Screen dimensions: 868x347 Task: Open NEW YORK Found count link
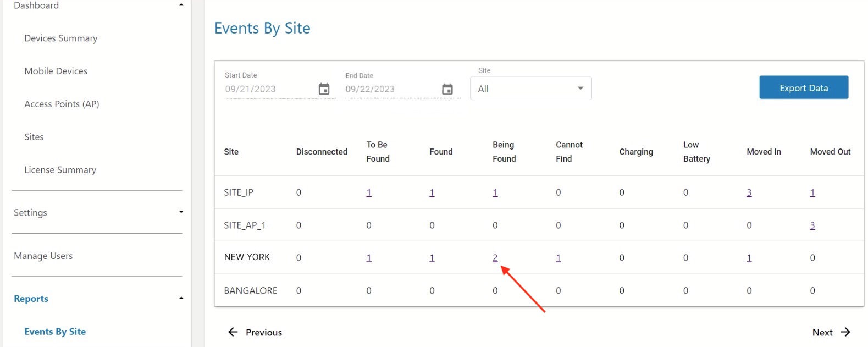point(432,258)
